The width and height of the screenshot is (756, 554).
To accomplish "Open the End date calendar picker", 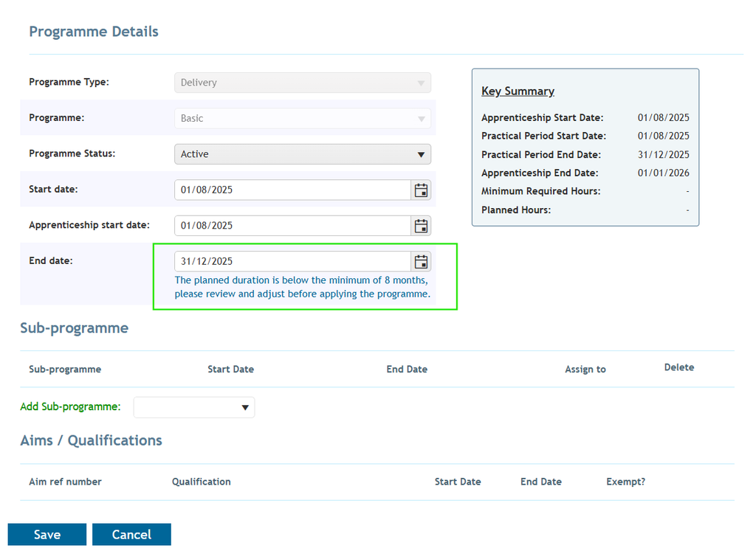I will pos(421,261).
